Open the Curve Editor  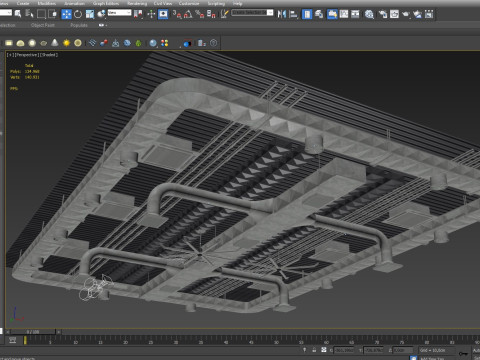coord(344,14)
